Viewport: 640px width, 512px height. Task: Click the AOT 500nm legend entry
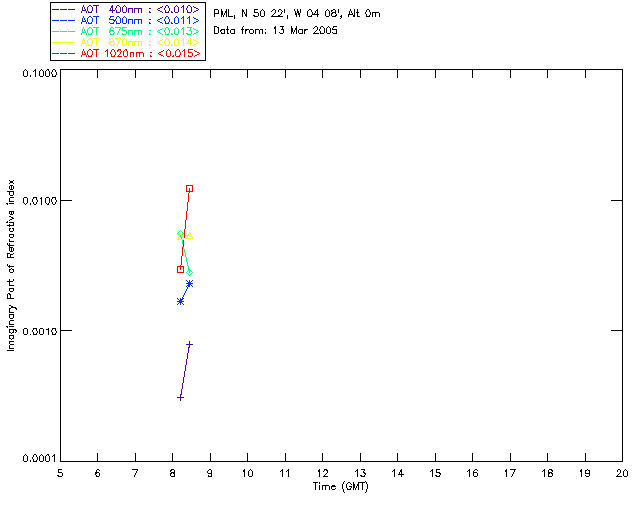click(127, 20)
